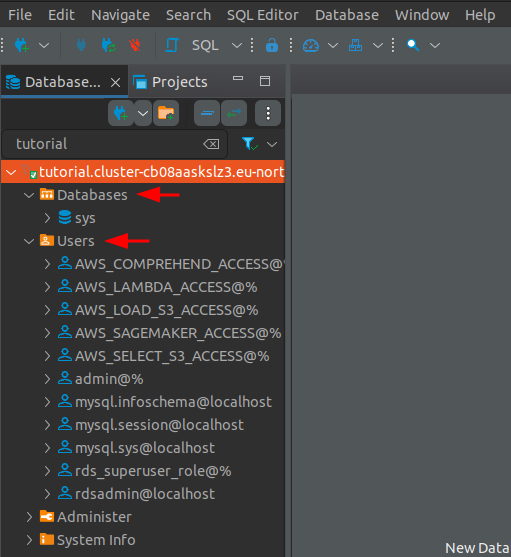
Task: Open the Navigate menu
Action: tap(120, 15)
